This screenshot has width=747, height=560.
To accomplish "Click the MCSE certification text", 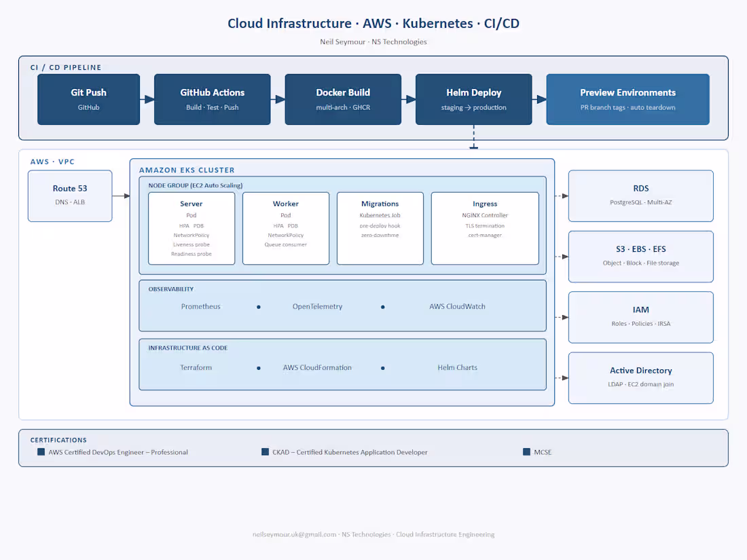I will [x=543, y=452].
